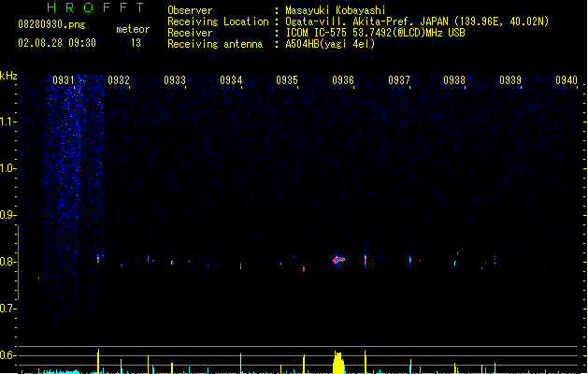The height and width of the screenshot is (374, 588).
Task: Click the large meteor echo before 0936
Action: 338,259
